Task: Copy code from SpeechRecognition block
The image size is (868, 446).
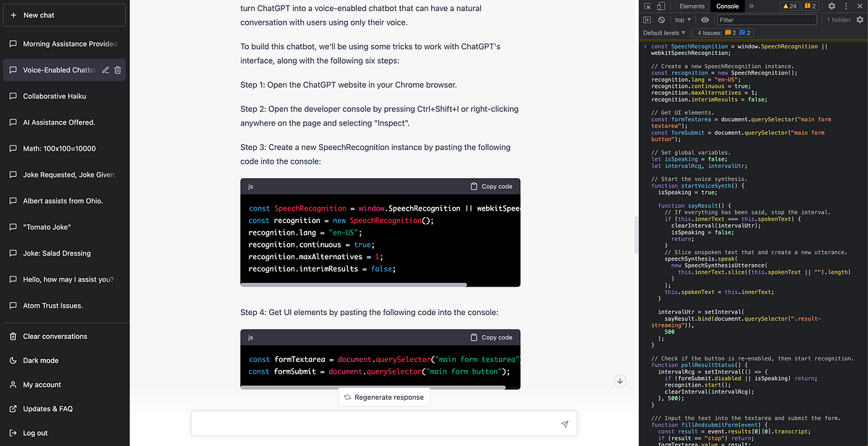Action: pyautogui.click(x=491, y=186)
